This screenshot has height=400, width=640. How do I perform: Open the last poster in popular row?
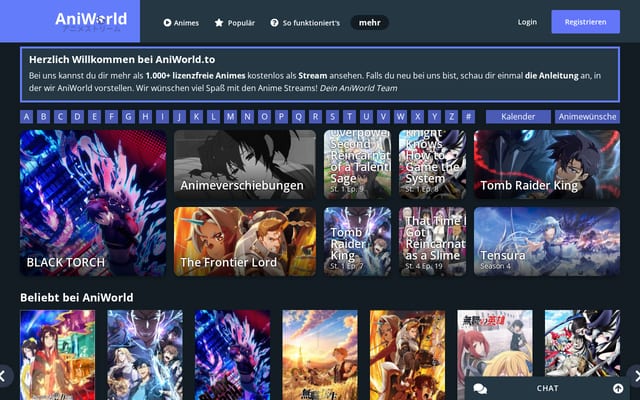(582, 343)
